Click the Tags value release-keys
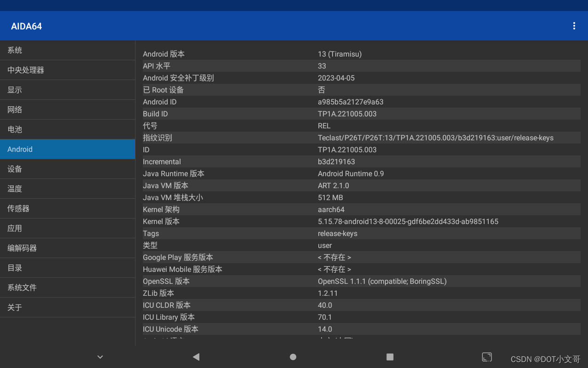Image resolution: width=588 pixels, height=368 pixels. tap(338, 233)
